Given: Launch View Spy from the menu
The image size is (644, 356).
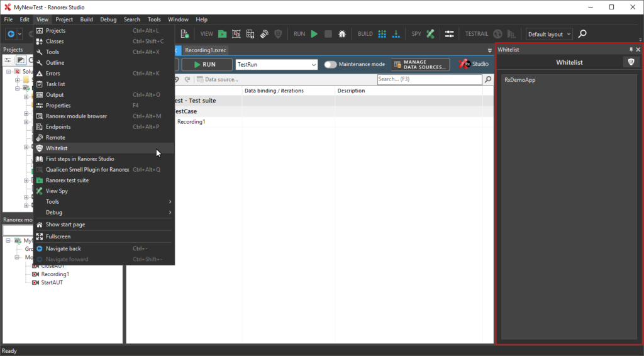Looking at the screenshot, I should pyautogui.click(x=104, y=191).
